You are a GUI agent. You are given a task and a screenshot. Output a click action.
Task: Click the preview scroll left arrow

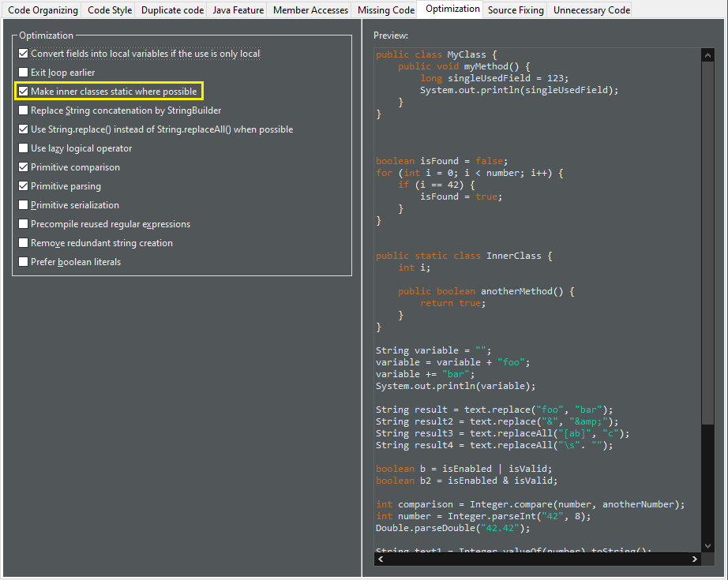[x=381, y=559]
